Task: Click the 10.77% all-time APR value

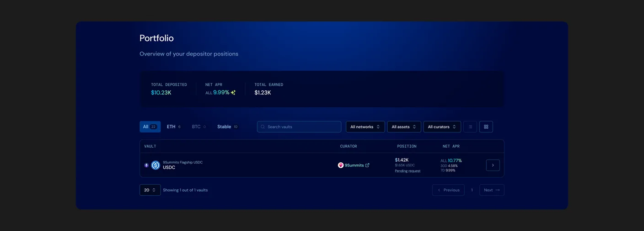Action: point(455,160)
